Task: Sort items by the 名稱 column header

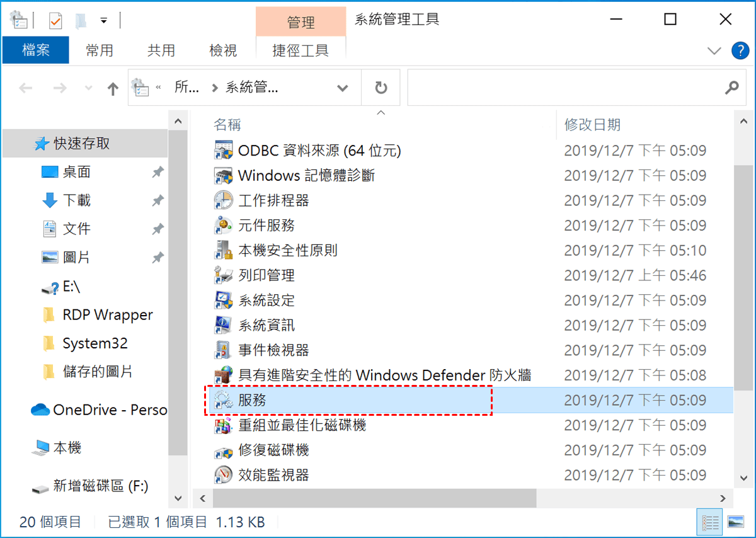Action: [x=227, y=125]
